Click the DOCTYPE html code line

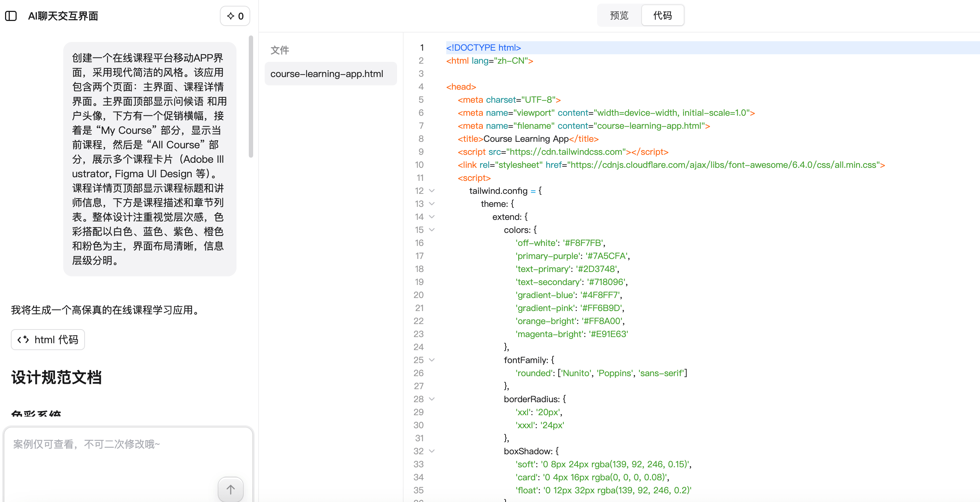pyautogui.click(x=483, y=48)
